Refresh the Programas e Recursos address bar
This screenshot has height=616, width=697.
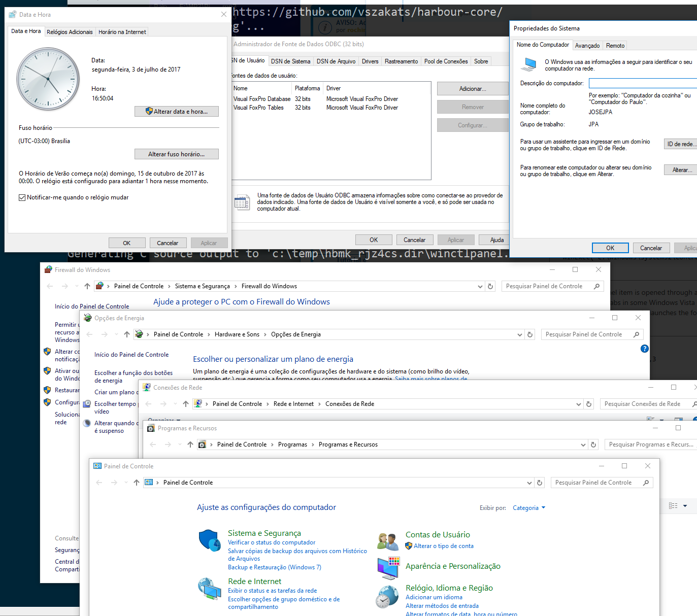pyautogui.click(x=593, y=444)
